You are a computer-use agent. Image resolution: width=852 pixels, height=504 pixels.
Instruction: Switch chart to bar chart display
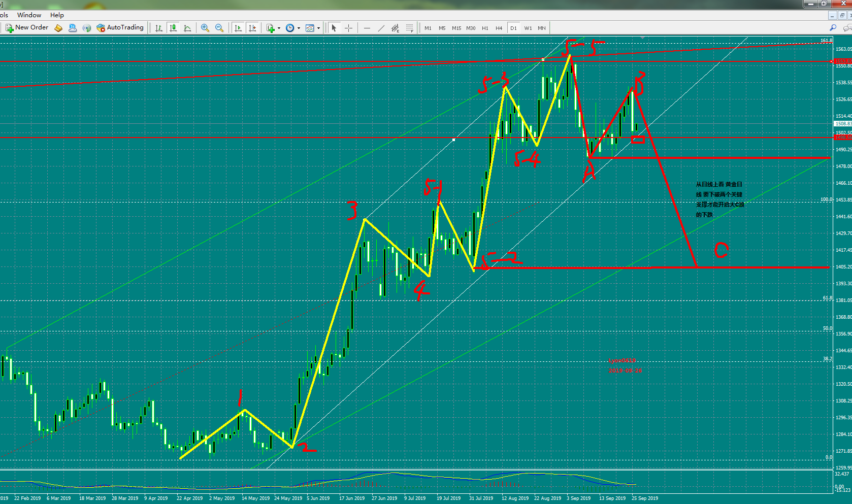click(159, 28)
